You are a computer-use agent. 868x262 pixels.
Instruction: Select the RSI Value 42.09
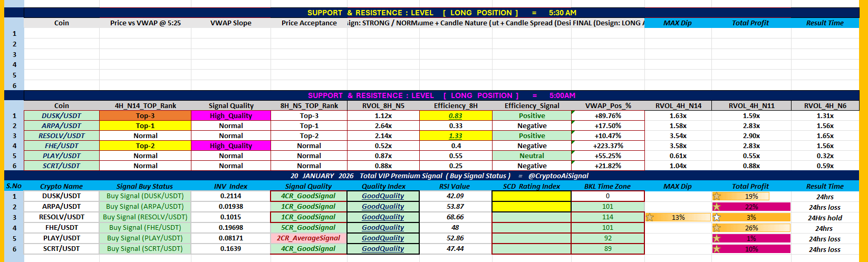coord(455,196)
